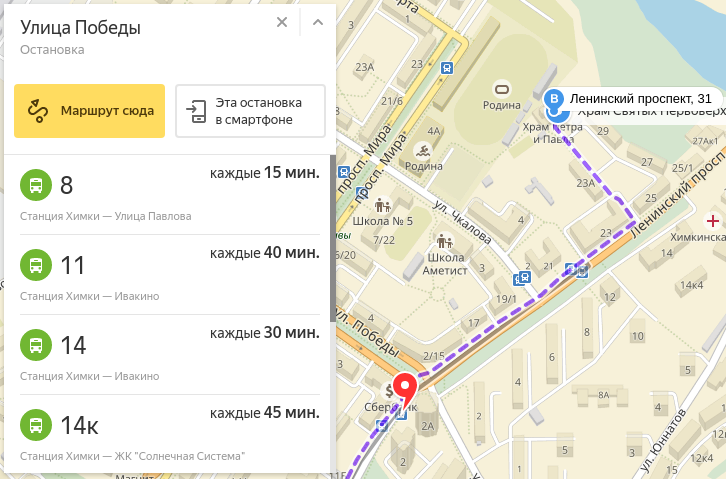Send this stop to smartphone
The image size is (726, 479).
(251, 110)
